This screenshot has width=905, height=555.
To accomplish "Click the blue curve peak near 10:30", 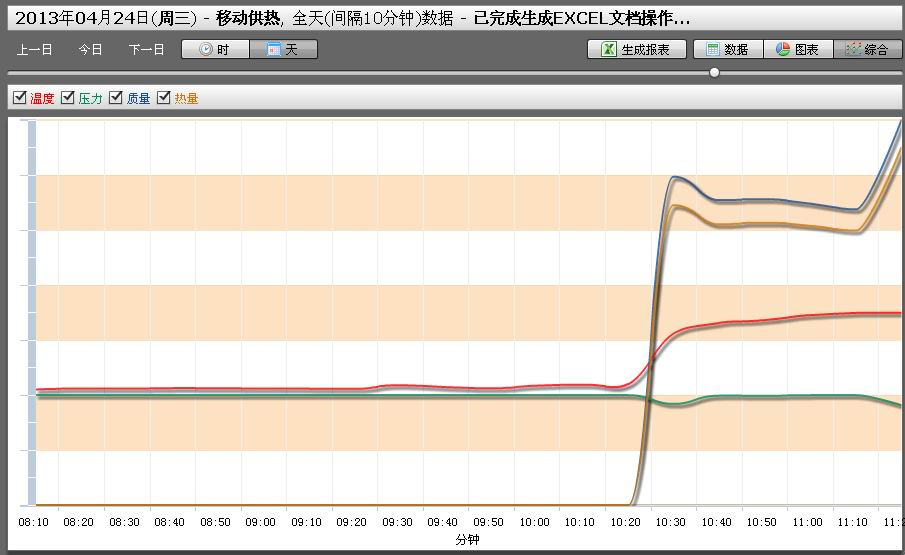I will tap(677, 177).
